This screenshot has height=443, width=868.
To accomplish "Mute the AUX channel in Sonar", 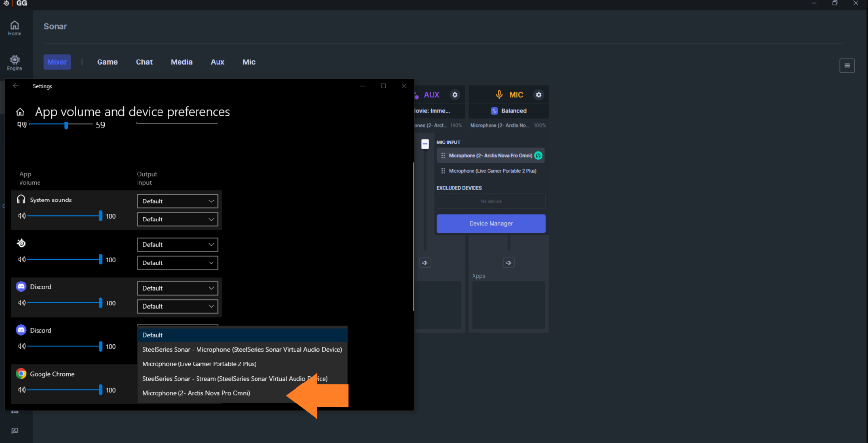I will 425,263.
